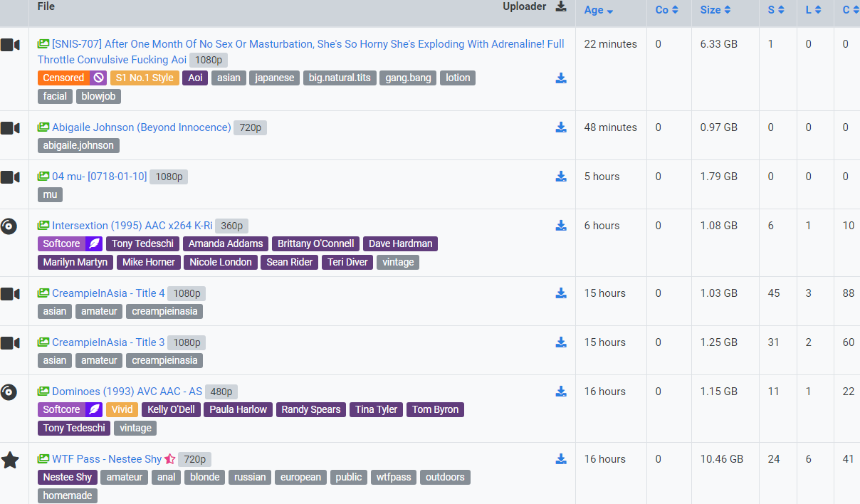Click download icon in the Title 3 row

click(x=561, y=342)
